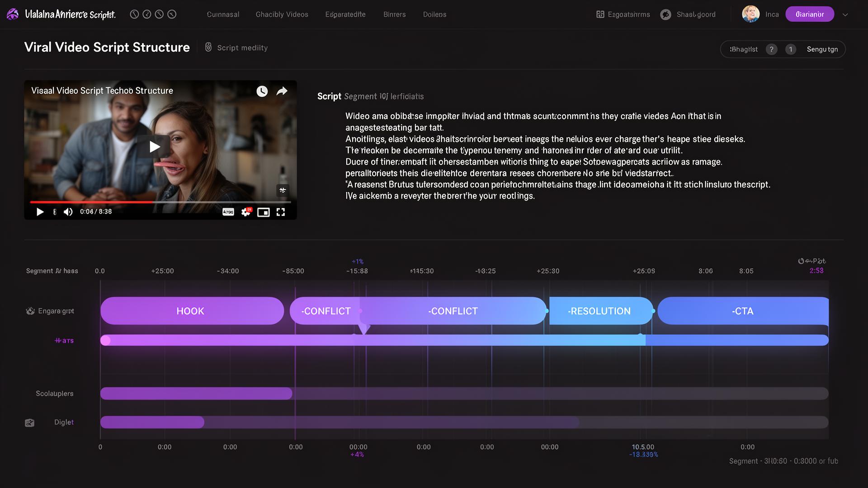Image resolution: width=868 pixels, height=488 pixels.
Task: Click the purple Giarianür button
Action: coord(809,14)
